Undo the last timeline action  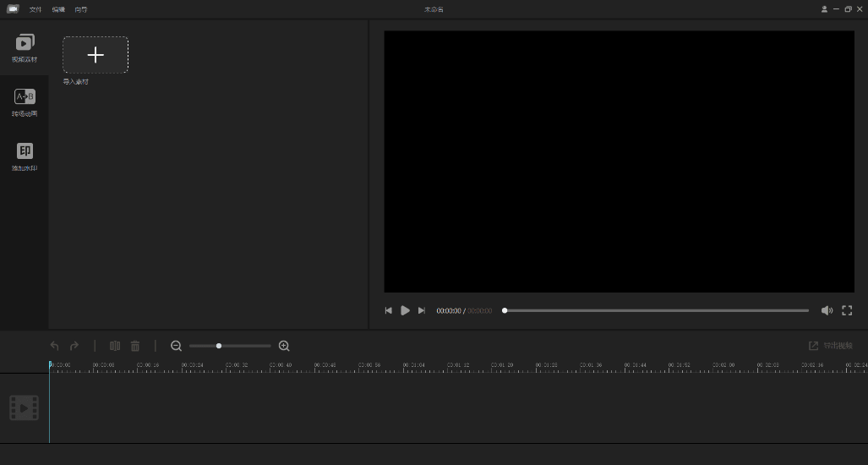tap(55, 346)
